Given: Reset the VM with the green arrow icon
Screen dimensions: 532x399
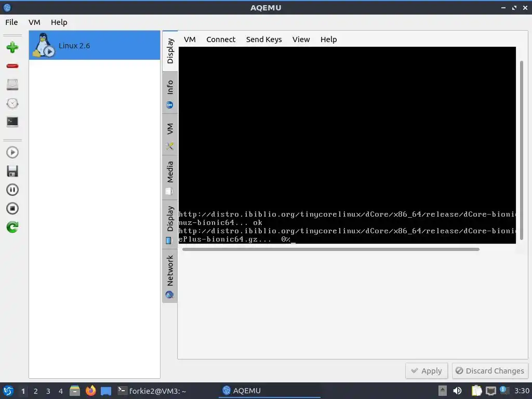Looking at the screenshot, I should click(x=12, y=227).
